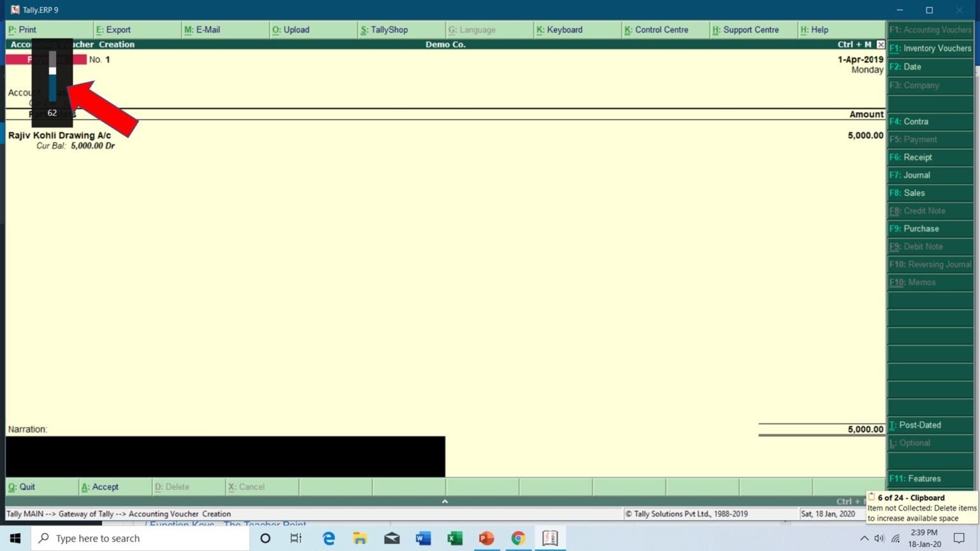
Task: Click the total 5,000.00 at bottom
Action: [x=865, y=429]
